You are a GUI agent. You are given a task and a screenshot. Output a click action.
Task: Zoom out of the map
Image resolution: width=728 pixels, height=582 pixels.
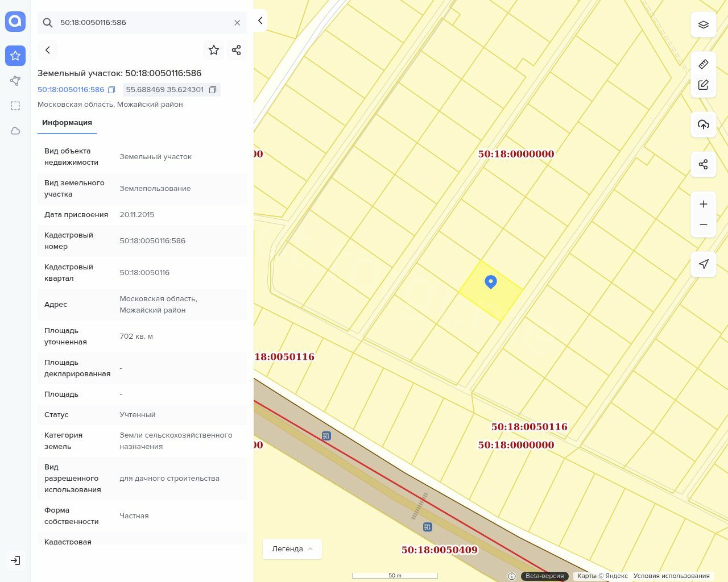click(703, 225)
